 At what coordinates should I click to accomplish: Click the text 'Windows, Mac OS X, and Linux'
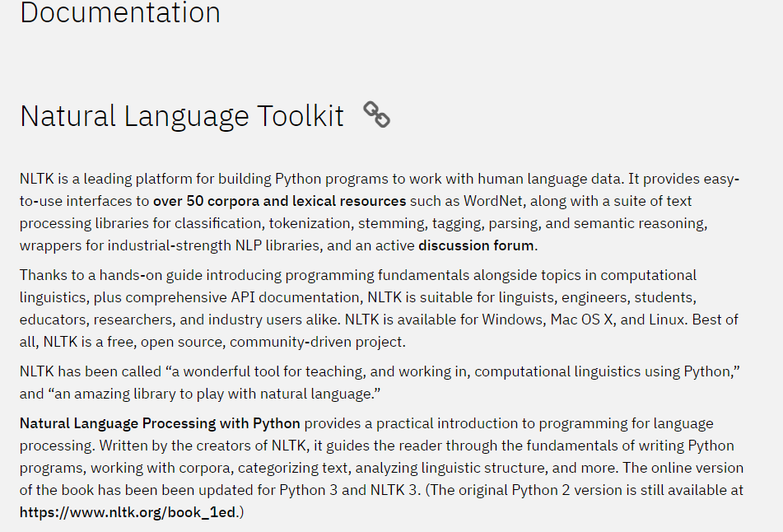[x=583, y=320]
